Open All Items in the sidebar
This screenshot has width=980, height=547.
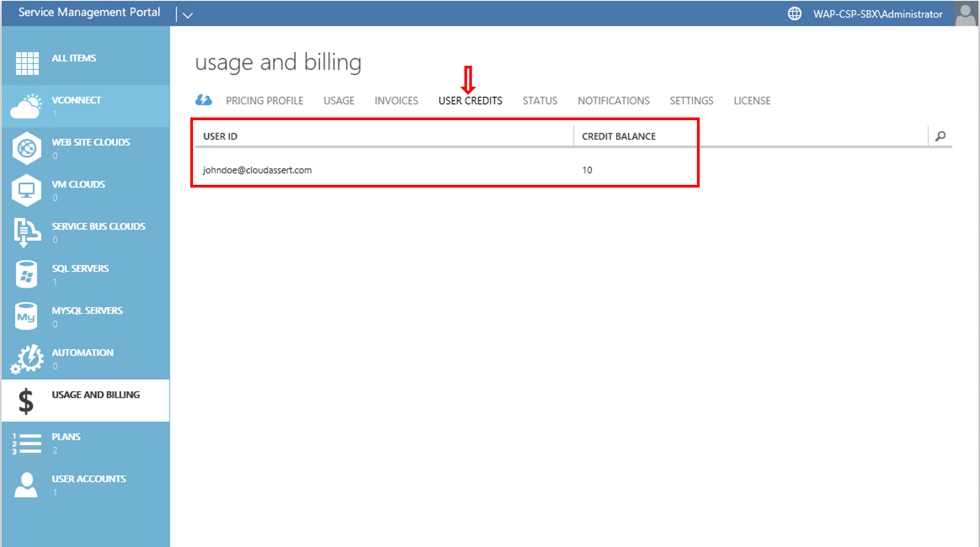pos(74,58)
